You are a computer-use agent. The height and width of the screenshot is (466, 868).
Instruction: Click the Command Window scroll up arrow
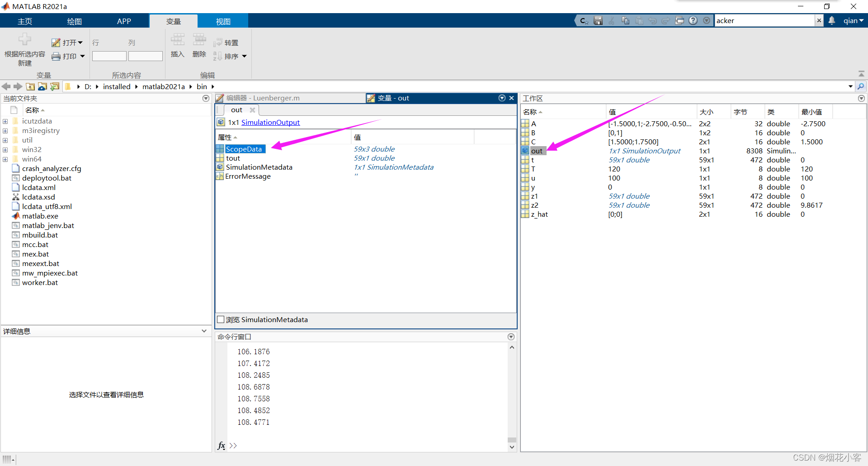click(x=512, y=347)
